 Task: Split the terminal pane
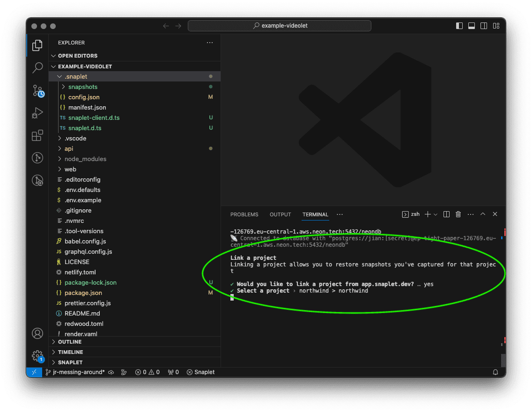[x=446, y=214]
